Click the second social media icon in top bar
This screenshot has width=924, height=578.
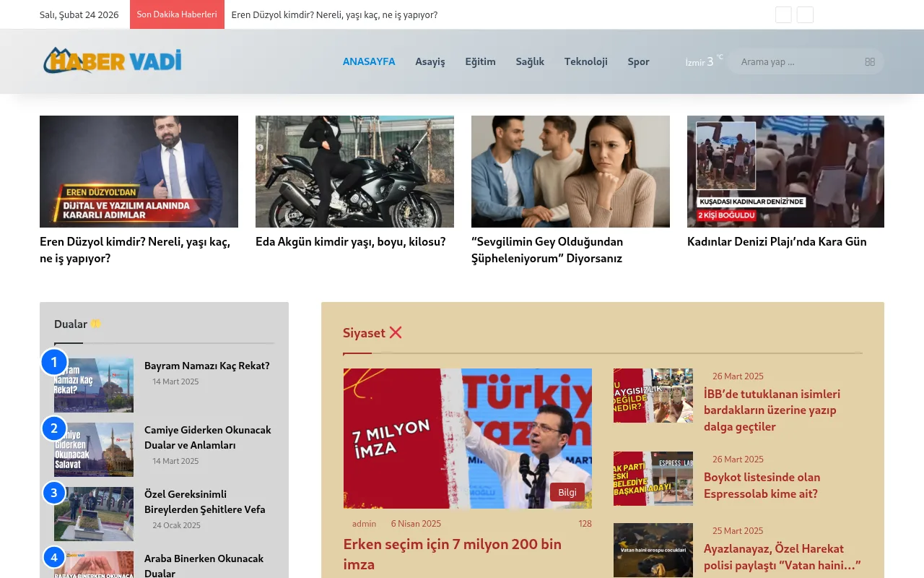coord(805,14)
